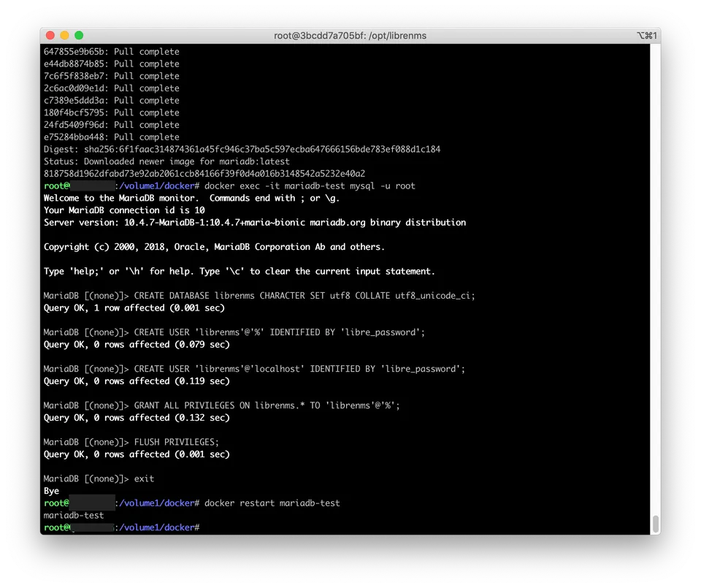
Task: Click the docker restart mariadb-test command
Action: click(272, 503)
